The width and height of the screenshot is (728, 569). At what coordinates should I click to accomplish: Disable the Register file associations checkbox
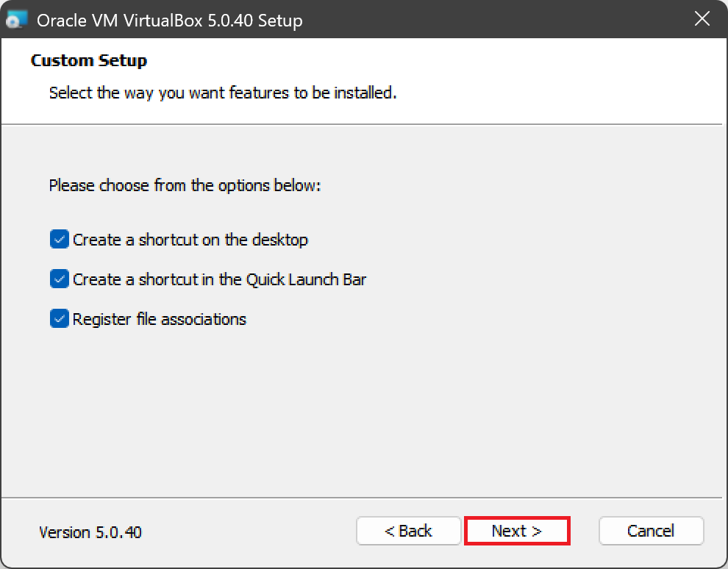tap(59, 319)
